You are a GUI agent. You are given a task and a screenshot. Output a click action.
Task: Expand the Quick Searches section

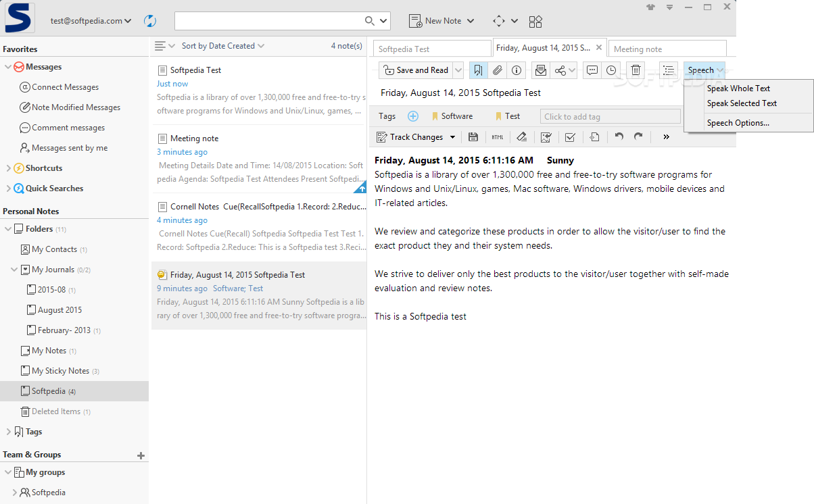(8, 188)
